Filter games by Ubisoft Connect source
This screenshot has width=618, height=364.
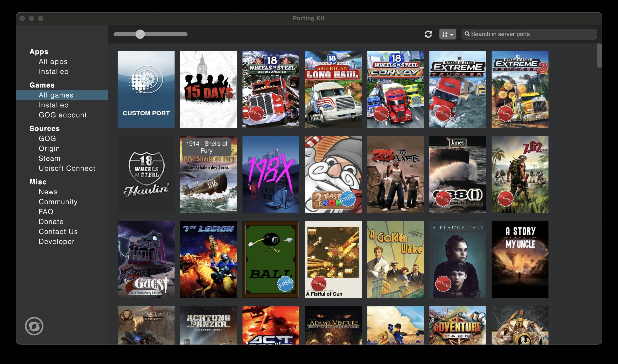(x=67, y=168)
